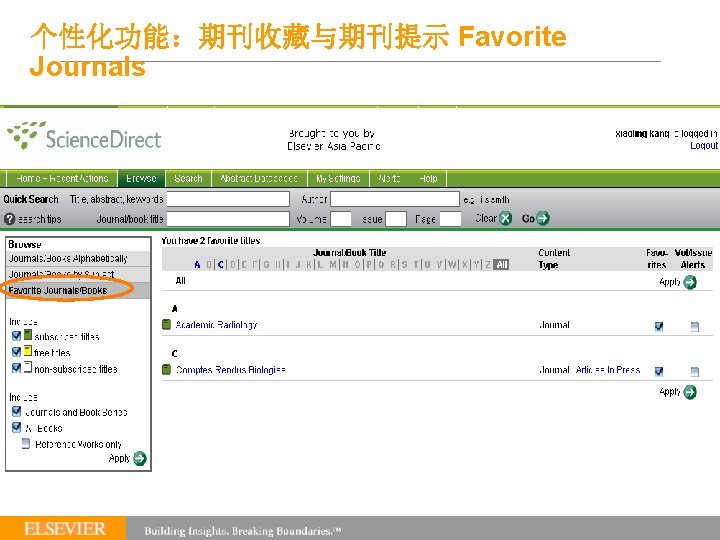Select Journals/Books Alphabetically in Browse
Image resolution: width=720 pixels, height=540 pixels.
[x=68, y=259]
